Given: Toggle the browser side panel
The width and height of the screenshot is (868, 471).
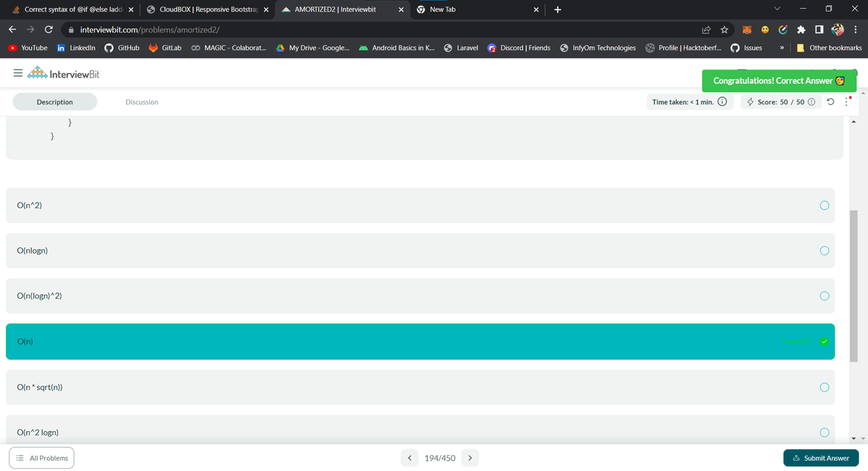Looking at the screenshot, I should point(818,30).
